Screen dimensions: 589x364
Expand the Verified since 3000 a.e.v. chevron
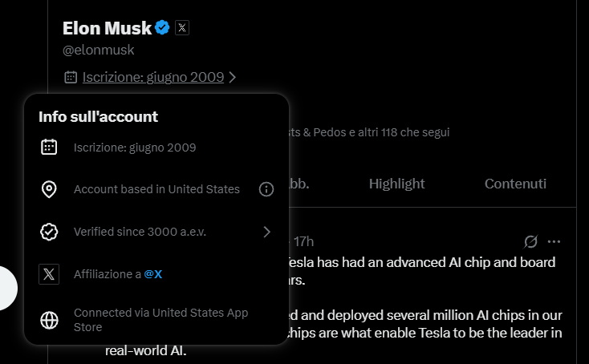click(x=266, y=232)
